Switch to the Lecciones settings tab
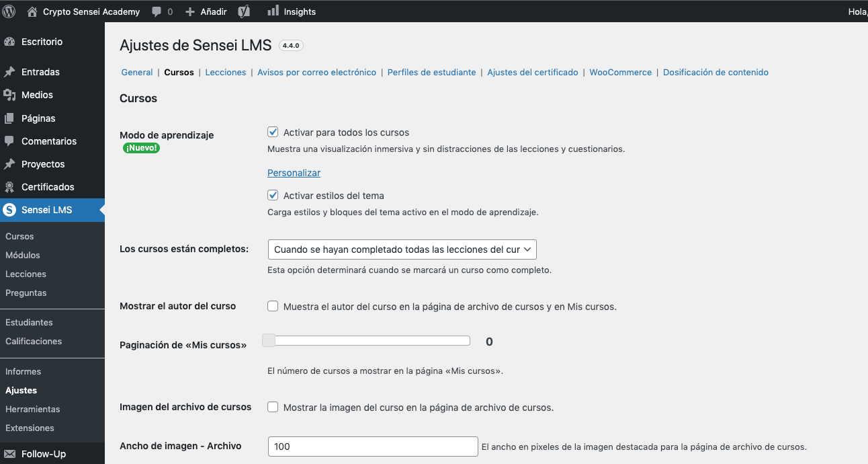The width and height of the screenshot is (868, 464). click(x=226, y=72)
